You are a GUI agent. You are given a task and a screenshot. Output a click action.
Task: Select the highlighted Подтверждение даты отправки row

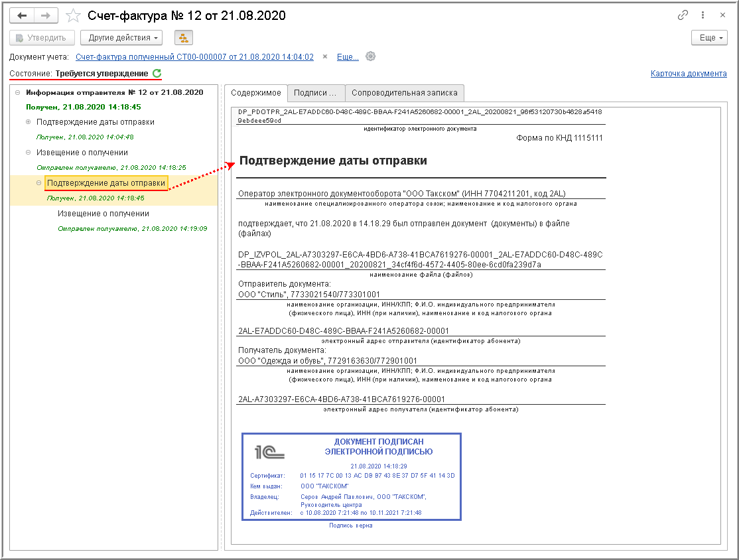click(106, 183)
